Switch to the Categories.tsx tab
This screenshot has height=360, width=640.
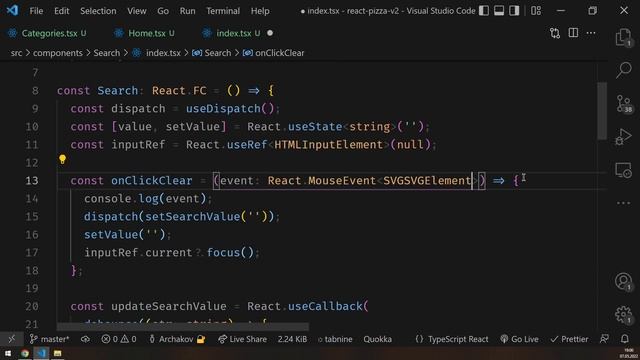(48, 33)
